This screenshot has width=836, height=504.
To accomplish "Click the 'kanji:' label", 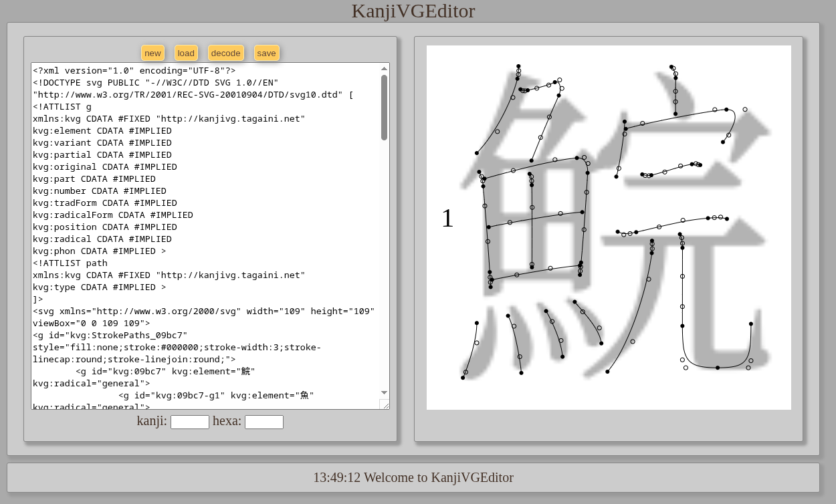I will tap(152, 421).
